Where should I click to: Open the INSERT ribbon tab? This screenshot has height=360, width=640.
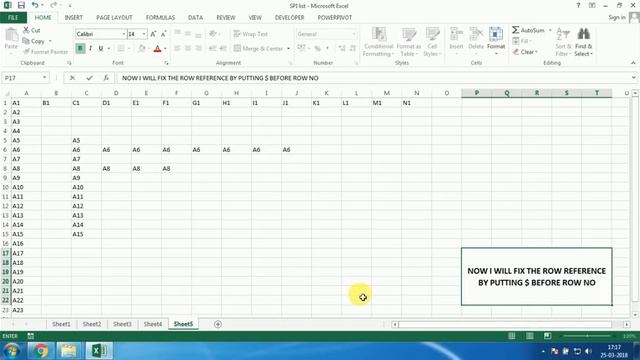point(73,18)
